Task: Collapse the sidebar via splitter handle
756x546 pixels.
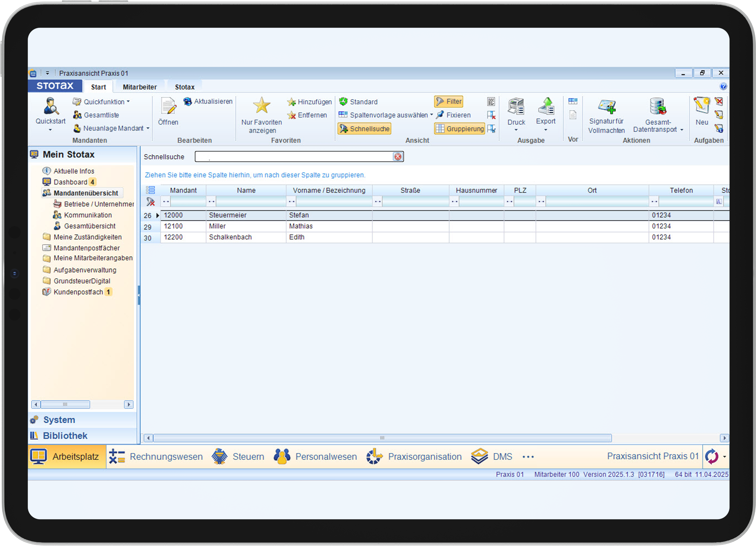Action: click(x=139, y=295)
